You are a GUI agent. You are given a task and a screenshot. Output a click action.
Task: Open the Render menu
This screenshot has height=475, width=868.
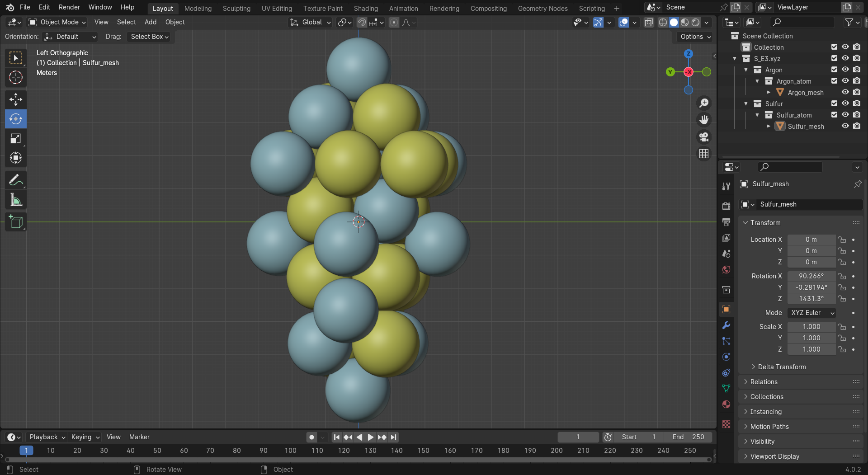tap(69, 7)
